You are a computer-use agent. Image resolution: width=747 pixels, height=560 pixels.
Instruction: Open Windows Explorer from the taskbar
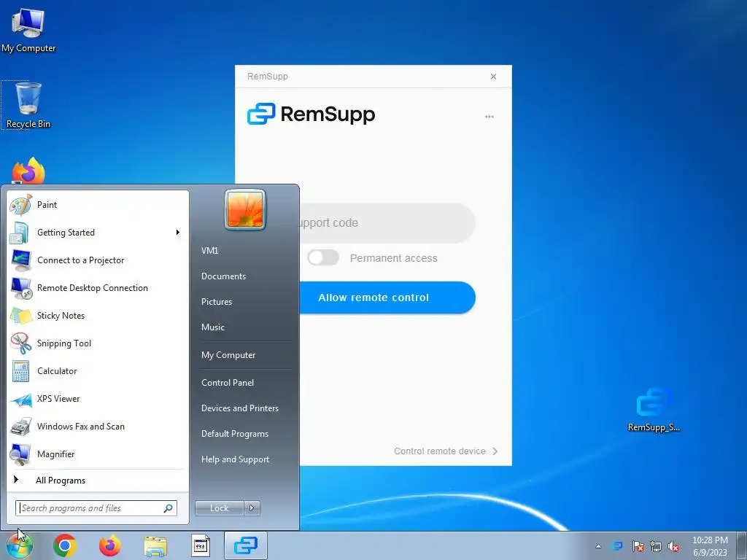point(155,545)
